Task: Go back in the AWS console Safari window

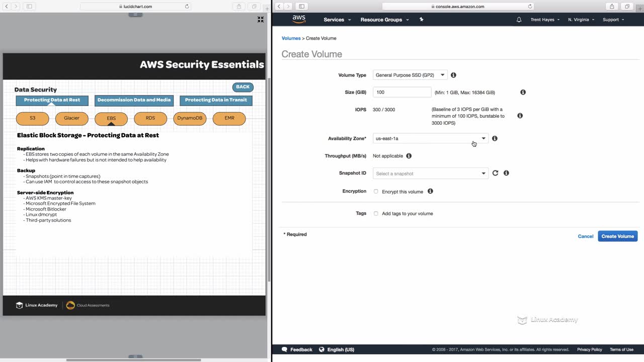Action: point(279,7)
